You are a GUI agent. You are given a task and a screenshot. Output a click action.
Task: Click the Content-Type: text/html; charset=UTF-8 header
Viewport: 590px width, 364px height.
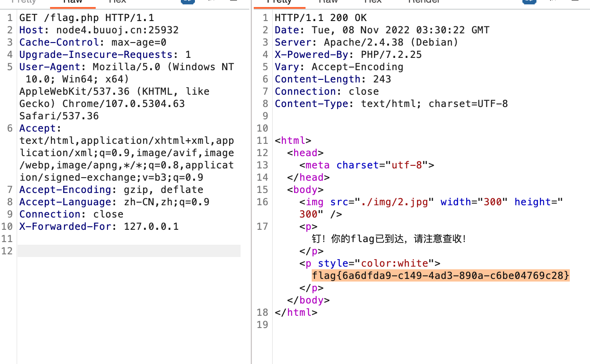pyautogui.click(x=391, y=104)
